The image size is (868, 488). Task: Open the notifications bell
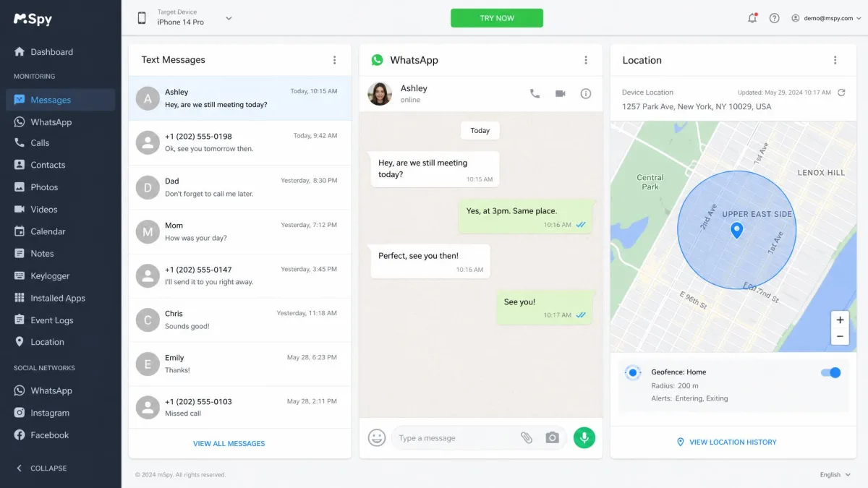pos(752,18)
